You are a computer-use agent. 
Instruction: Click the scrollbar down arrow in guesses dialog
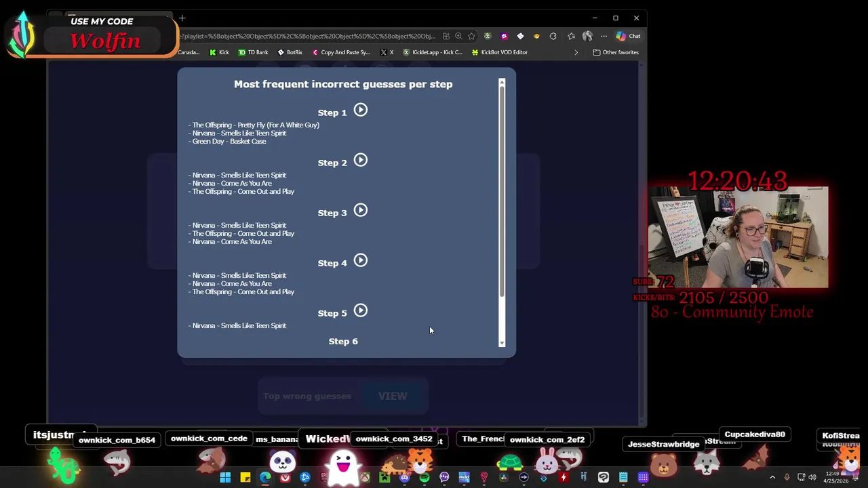(x=502, y=343)
